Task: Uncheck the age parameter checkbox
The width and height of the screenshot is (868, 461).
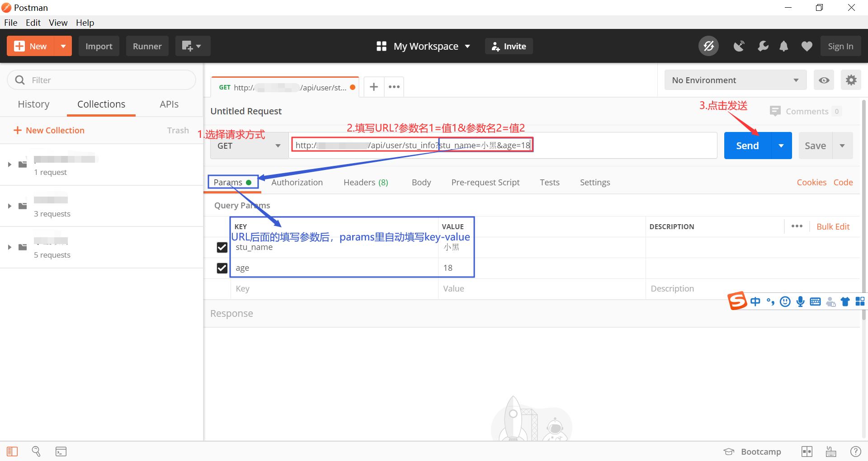Action: 222,268
